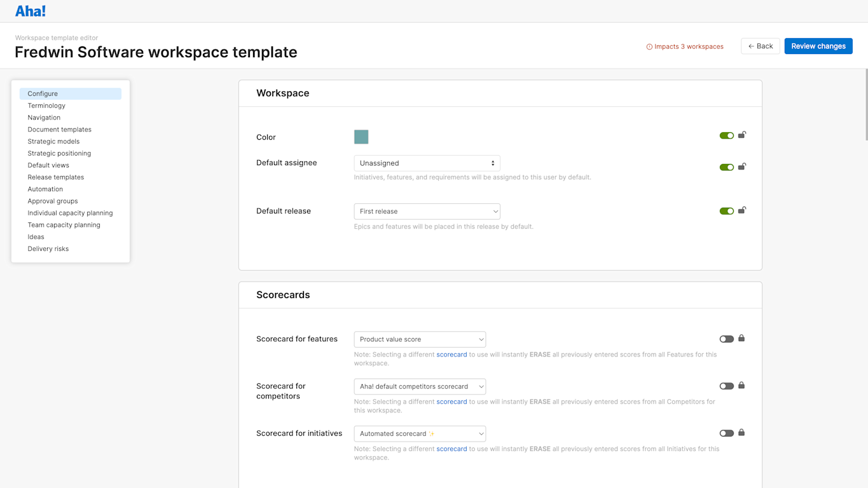Toggle off the Default assignee switch
The image size is (868, 488).
[x=726, y=166]
